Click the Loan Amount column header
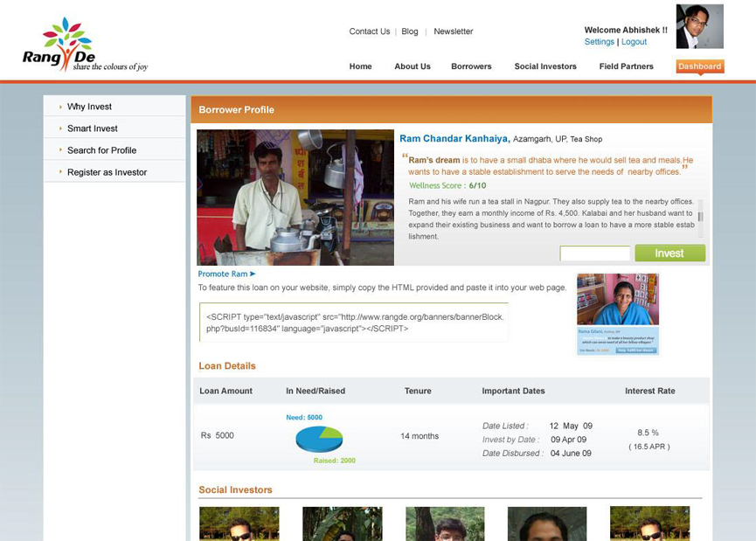Screen dimensions: 756x541 (x=225, y=391)
